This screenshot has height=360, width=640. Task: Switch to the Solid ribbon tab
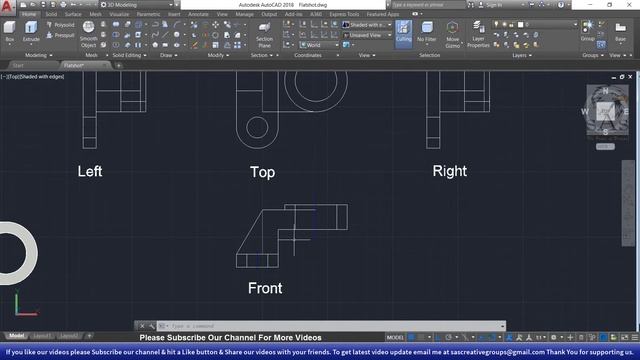[x=51, y=14]
